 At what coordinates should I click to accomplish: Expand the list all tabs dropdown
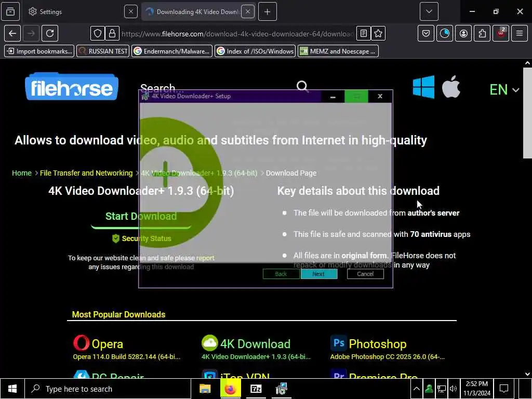(x=429, y=11)
